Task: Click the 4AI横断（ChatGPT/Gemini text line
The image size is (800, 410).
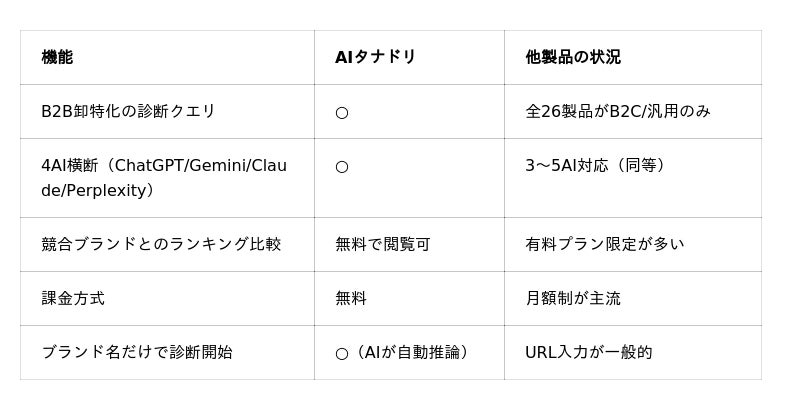Action: 164,166
